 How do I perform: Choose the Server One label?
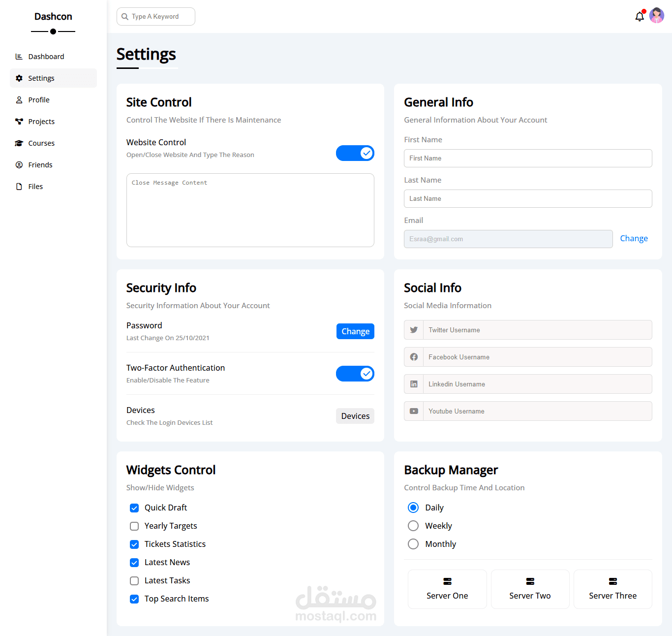click(447, 596)
